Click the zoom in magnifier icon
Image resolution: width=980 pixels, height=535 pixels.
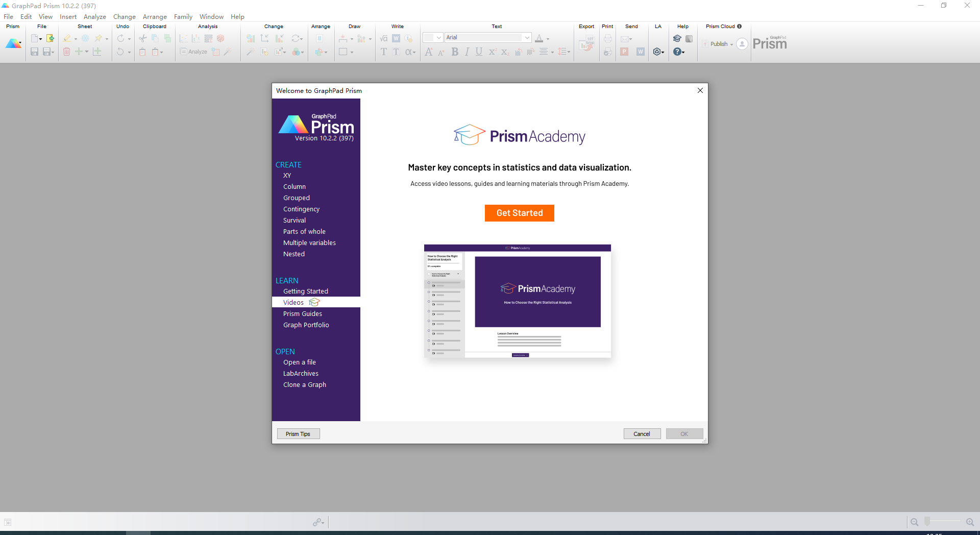click(x=970, y=522)
